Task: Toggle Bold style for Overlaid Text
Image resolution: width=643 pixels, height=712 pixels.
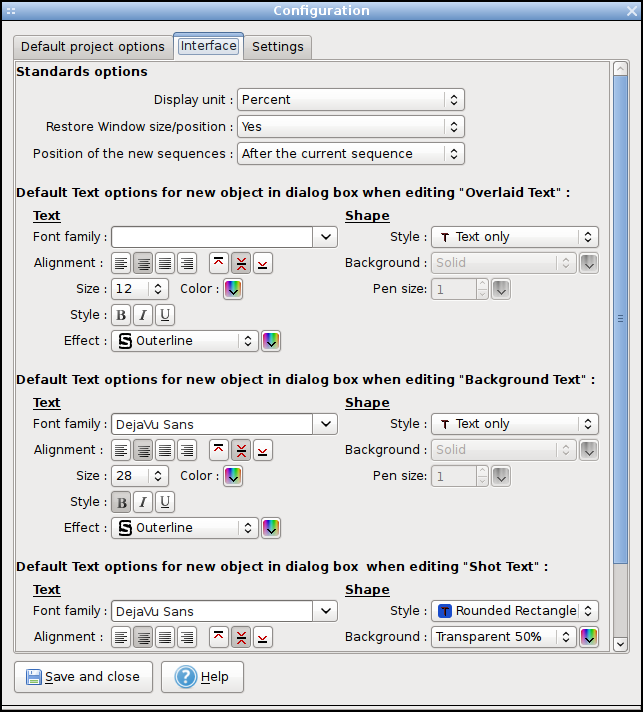Action: coord(121,315)
